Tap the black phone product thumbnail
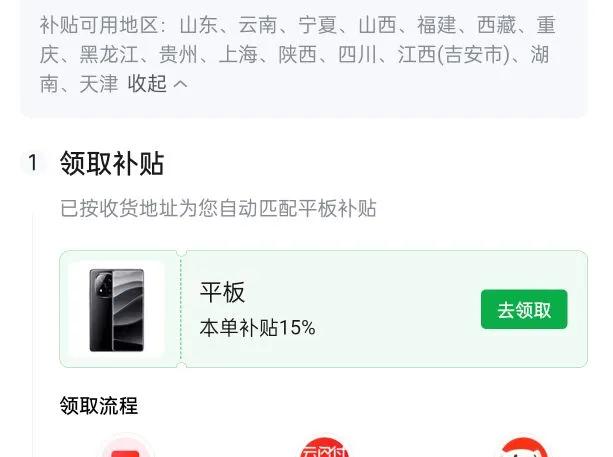 click(x=117, y=310)
